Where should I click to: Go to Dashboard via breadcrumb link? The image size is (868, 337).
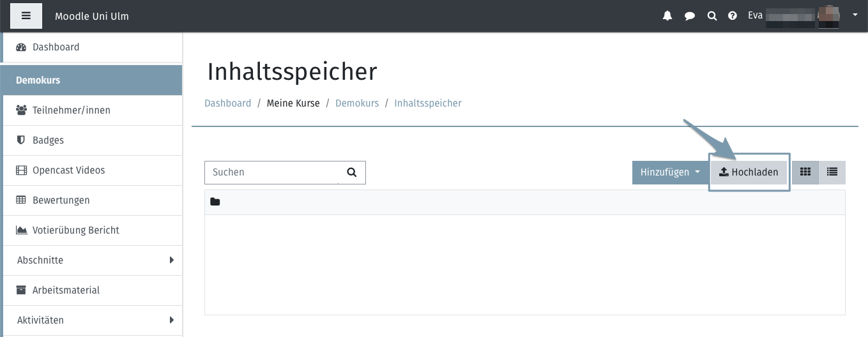click(x=227, y=103)
